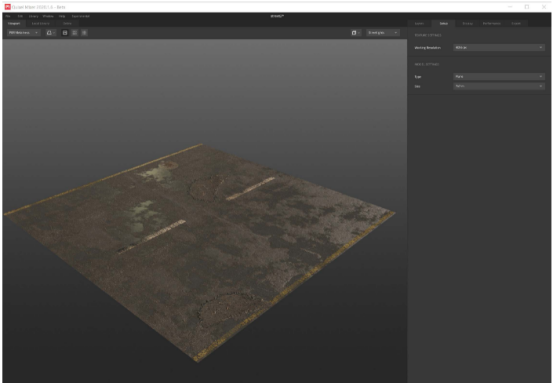The height and width of the screenshot is (384, 554).
Task: Open the model Size dropdown
Action: click(x=499, y=86)
